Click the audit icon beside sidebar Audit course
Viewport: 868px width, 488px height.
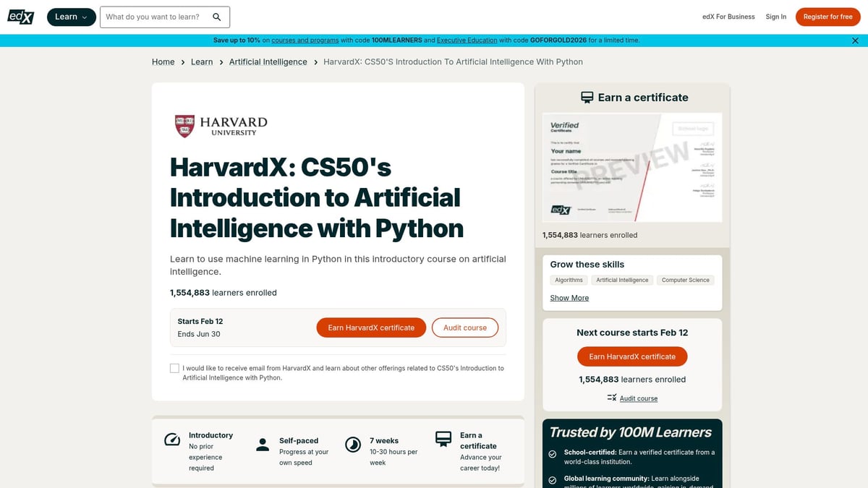point(612,398)
